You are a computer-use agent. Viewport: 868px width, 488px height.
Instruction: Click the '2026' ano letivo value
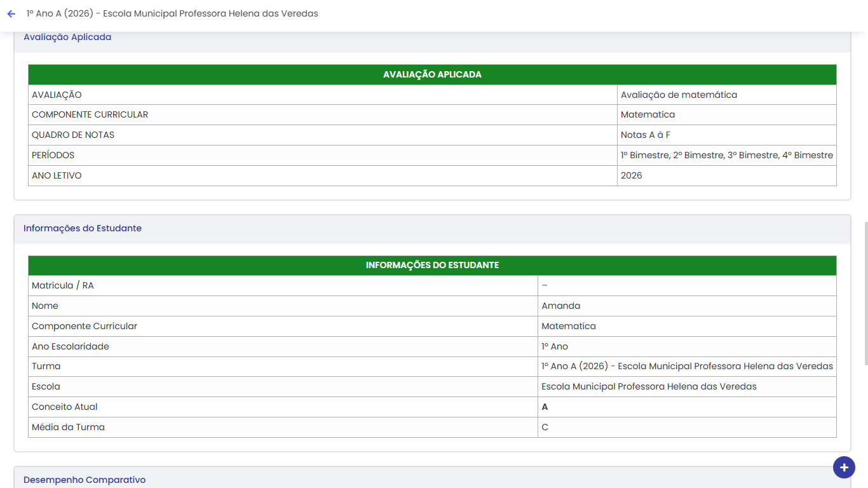click(632, 175)
